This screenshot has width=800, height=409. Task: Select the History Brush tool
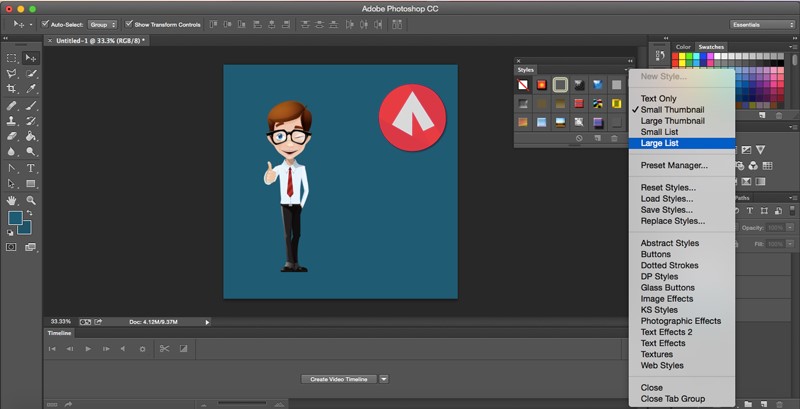click(x=31, y=121)
